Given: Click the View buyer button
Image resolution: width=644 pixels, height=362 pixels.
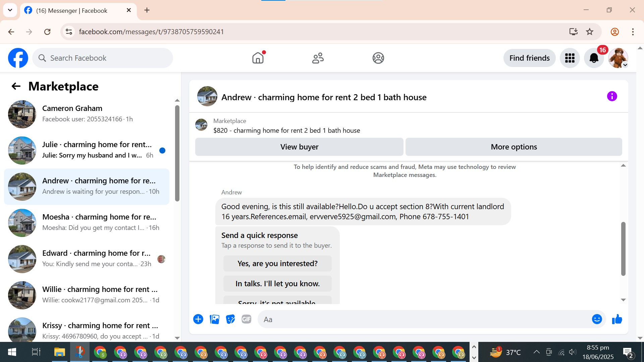Looking at the screenshot, I should (299, 147).
